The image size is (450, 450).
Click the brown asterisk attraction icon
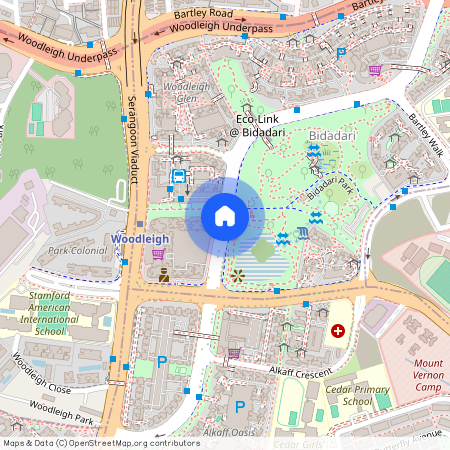coord(238,276)
